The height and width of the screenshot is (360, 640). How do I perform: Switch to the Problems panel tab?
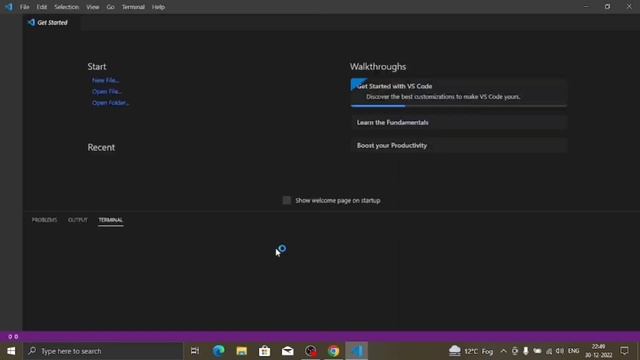44,220
